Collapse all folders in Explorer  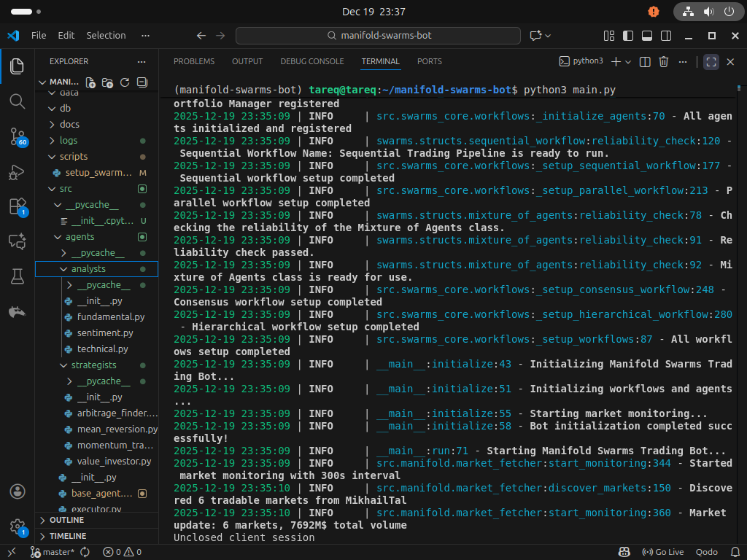click(142, 82)
